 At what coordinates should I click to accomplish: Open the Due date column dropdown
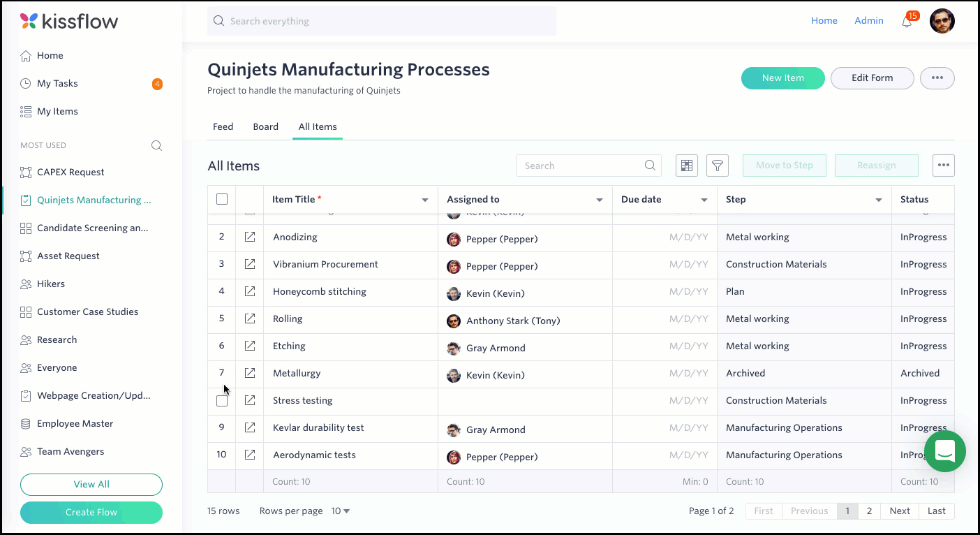coord(704,200)
